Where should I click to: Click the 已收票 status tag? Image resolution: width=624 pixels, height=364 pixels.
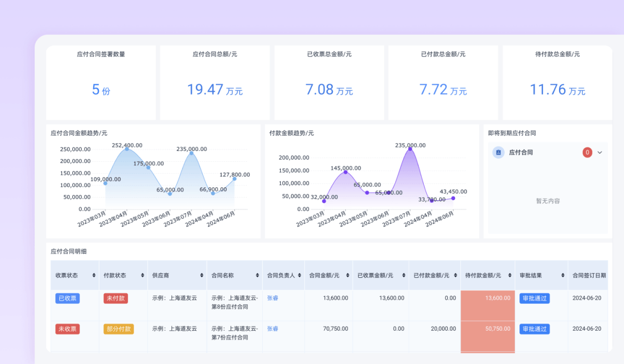pyautogui.click(x=68, y=298)
